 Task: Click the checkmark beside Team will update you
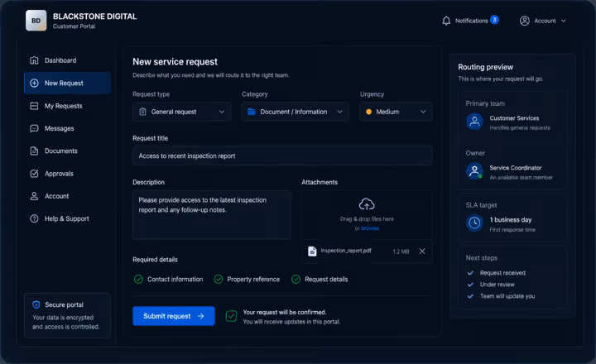pos(470,296)
